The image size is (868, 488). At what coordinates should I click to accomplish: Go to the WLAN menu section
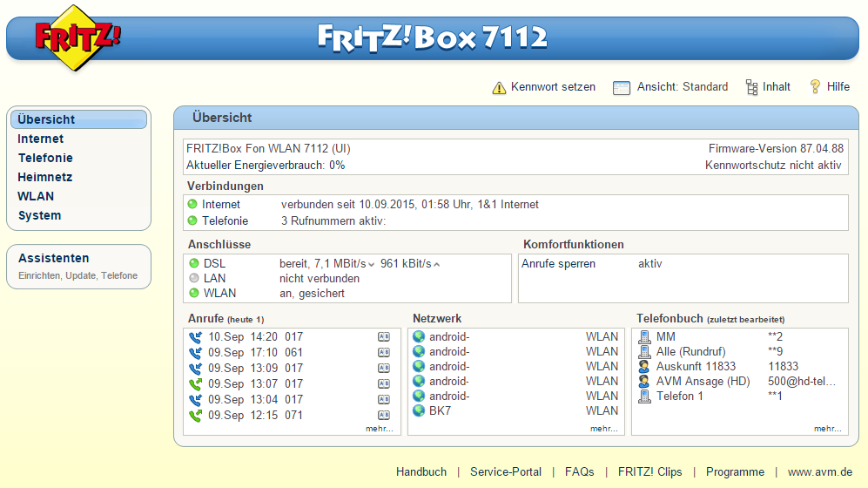click(36, 196)
